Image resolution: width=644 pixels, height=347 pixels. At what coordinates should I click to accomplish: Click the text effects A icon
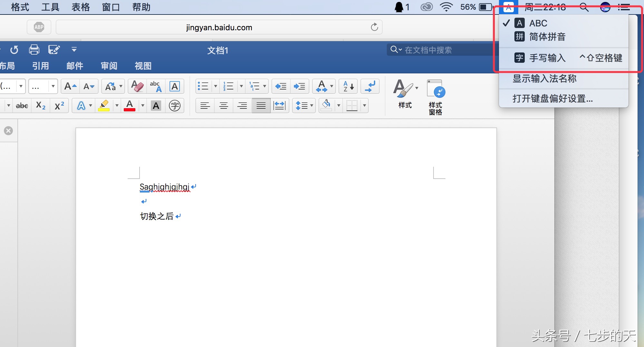click(x=81, y=106)
